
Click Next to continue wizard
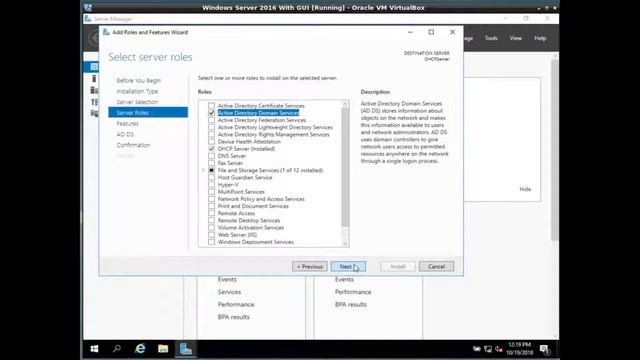pos(348,267)
